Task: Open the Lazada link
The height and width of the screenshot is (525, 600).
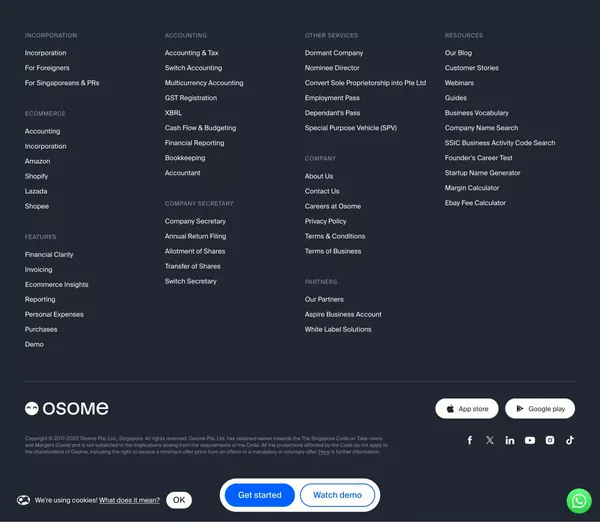Action: click(36, 191)
